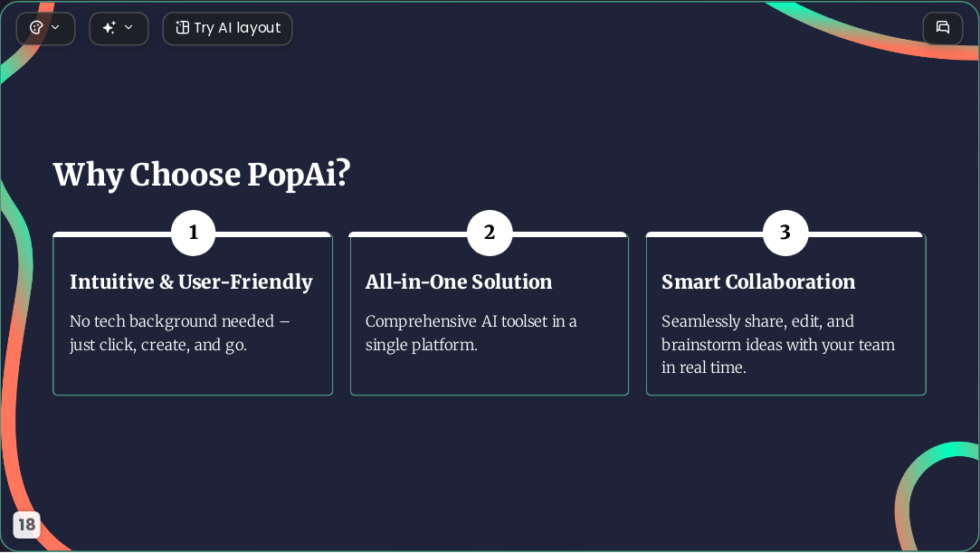Click the Try AI layout button
This screenshot has height=553, width=980.
tap(227, 28)
